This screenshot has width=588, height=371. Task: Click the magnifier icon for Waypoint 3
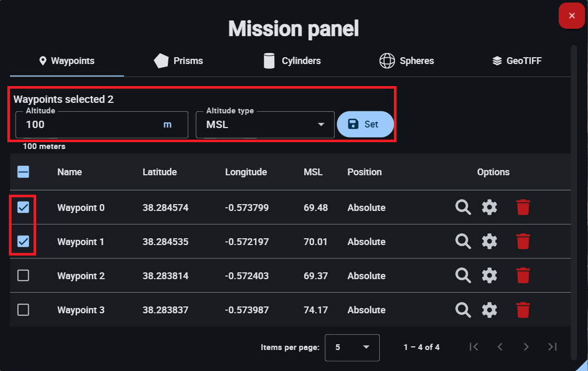pos(463,310)
